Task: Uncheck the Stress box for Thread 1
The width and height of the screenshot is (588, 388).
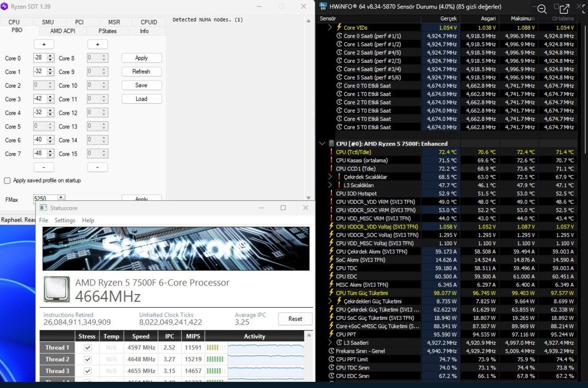Action: (x=87, y=348)
